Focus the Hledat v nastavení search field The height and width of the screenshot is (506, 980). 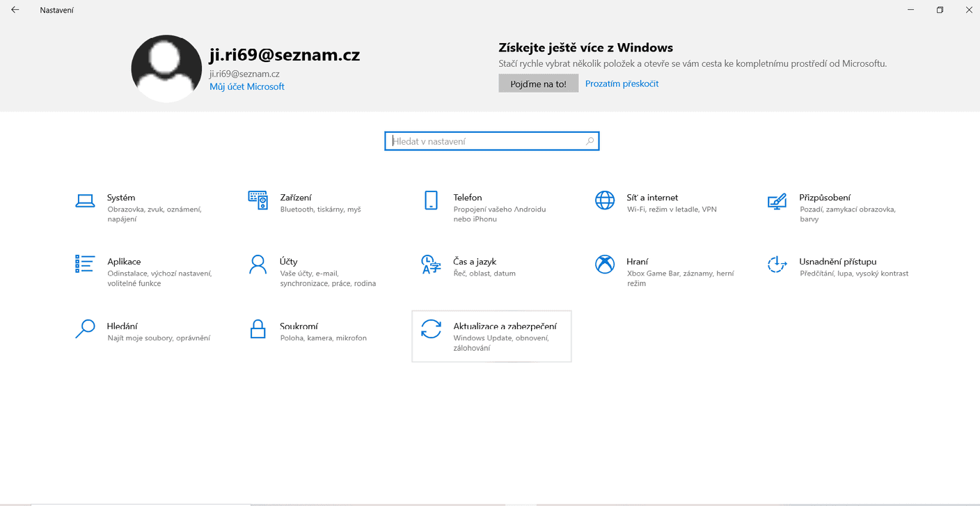tap(491, 141)
